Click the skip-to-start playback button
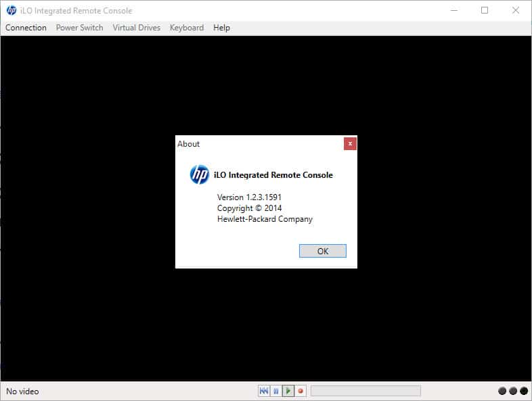532x401 pixels. [263, 391]
